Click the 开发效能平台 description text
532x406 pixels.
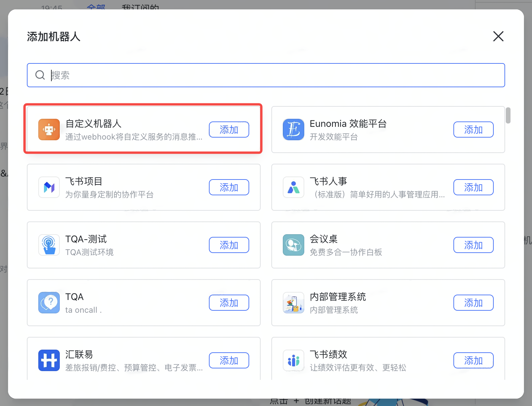(334, 137)
